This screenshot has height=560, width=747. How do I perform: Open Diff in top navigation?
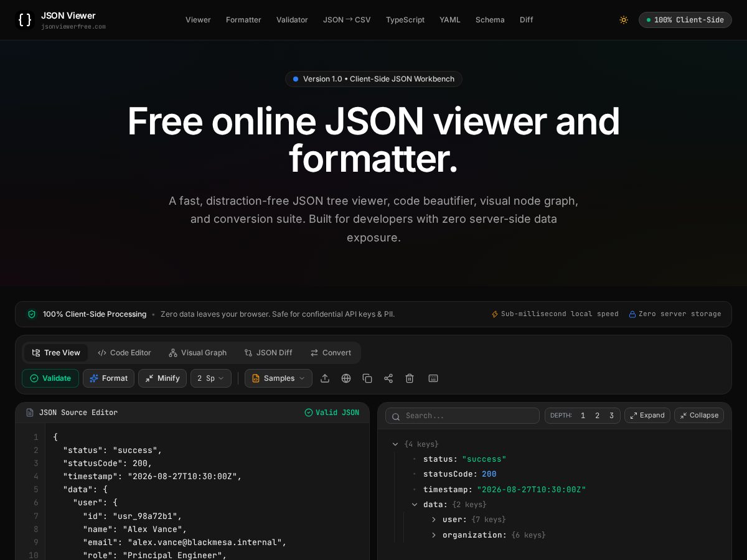click(527, 20)
